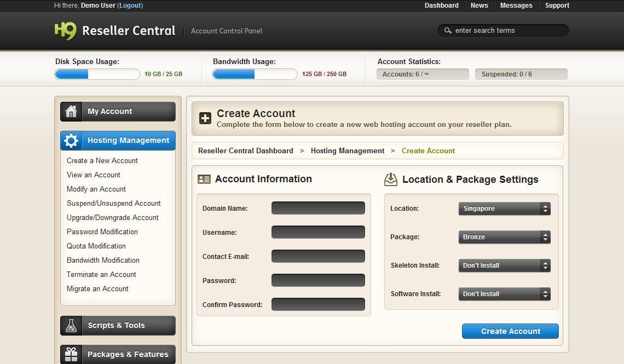
Task: Click the My Account home icon
Action: tap(71, 112)
